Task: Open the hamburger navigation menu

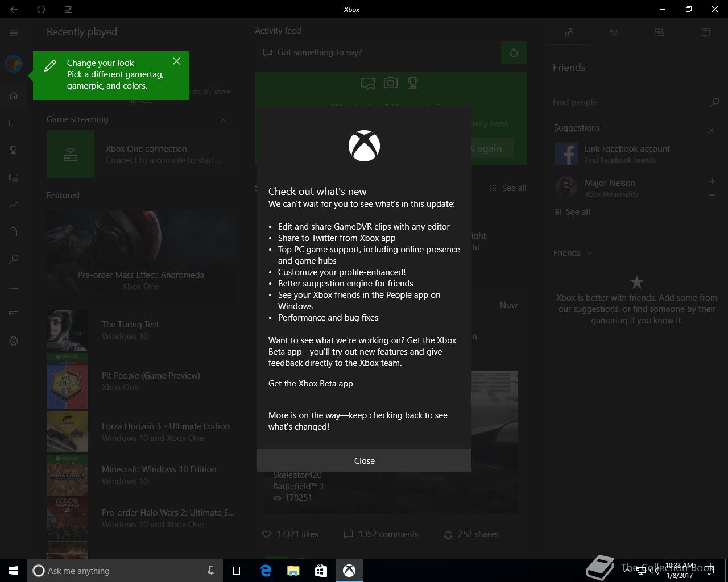Action: coord(14,33)
